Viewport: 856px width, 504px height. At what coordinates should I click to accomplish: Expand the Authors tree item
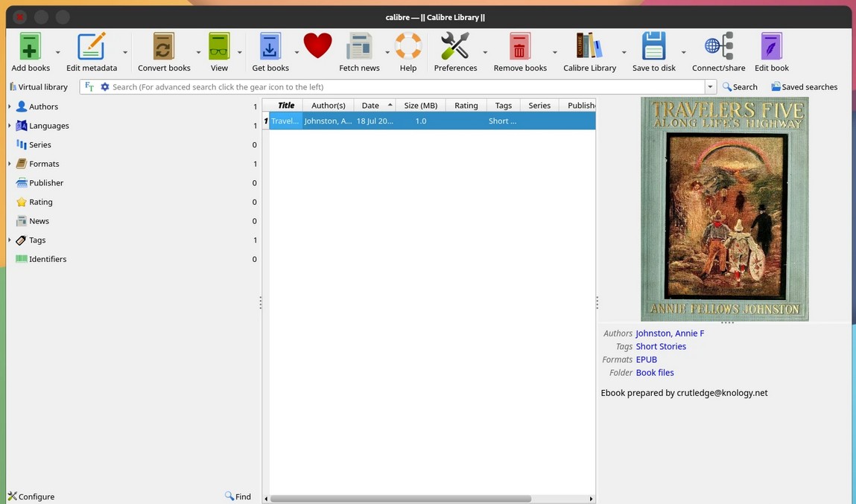[x=10, y=106]
